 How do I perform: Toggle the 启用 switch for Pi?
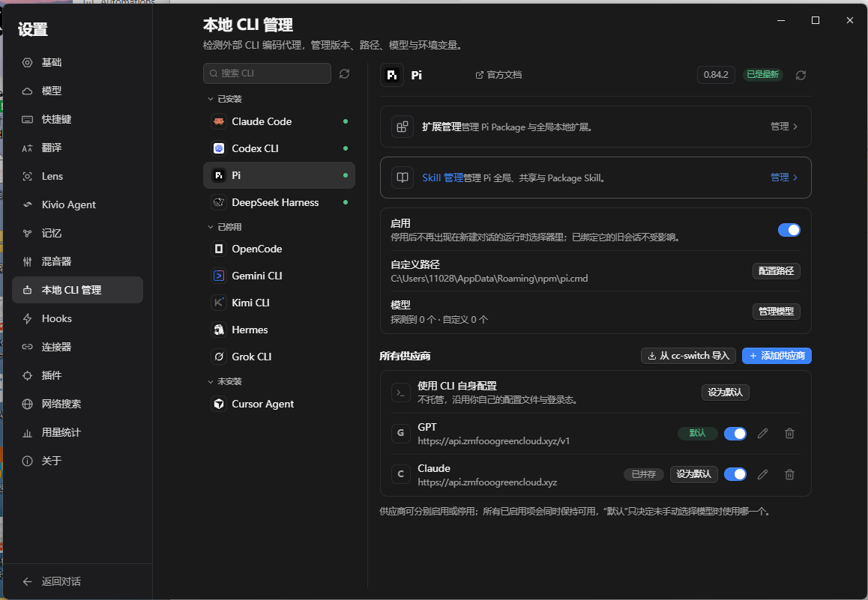point(789,230)
